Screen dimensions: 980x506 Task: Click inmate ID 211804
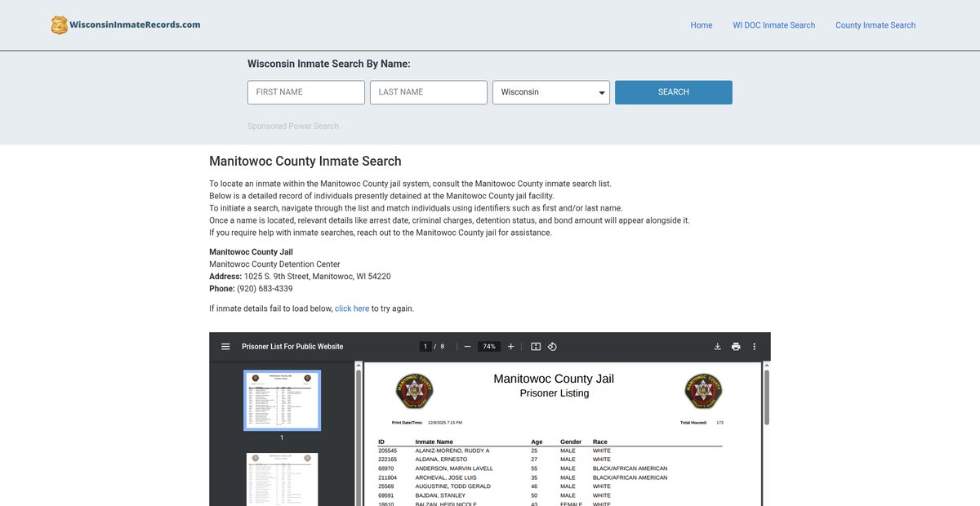point(387,477)
